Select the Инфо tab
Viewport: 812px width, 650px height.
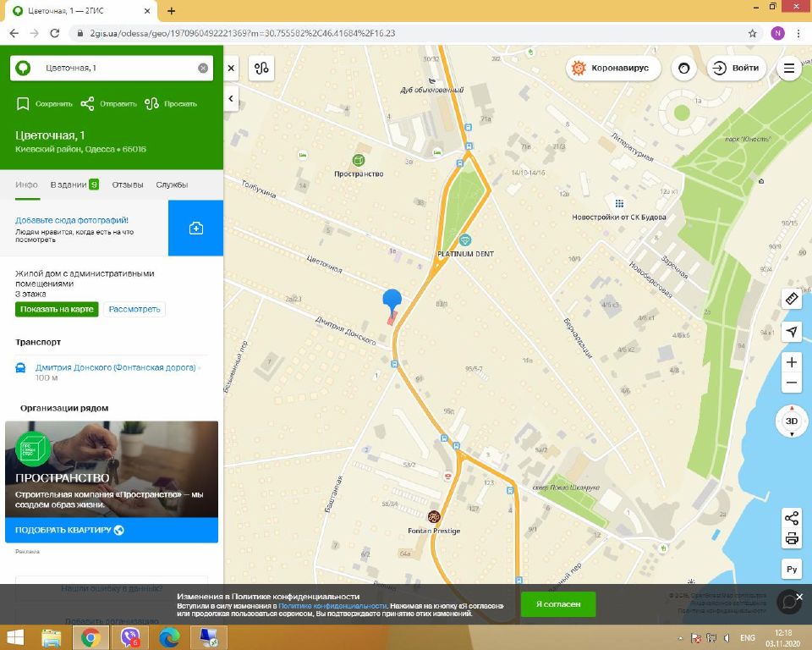tap(26, 185)
